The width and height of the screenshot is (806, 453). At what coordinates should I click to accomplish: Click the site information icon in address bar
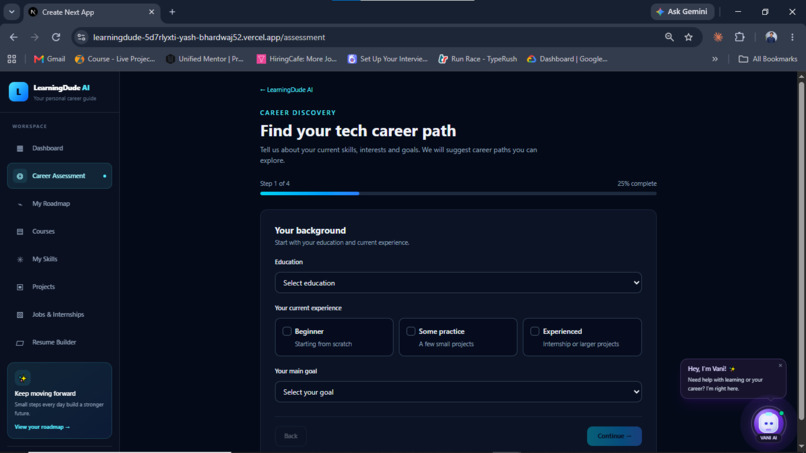(81, 37)
